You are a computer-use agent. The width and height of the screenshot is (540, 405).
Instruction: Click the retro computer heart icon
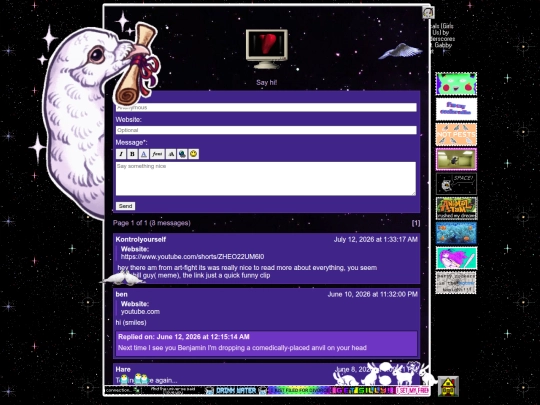pyautogui.click(x=267, y=49)
